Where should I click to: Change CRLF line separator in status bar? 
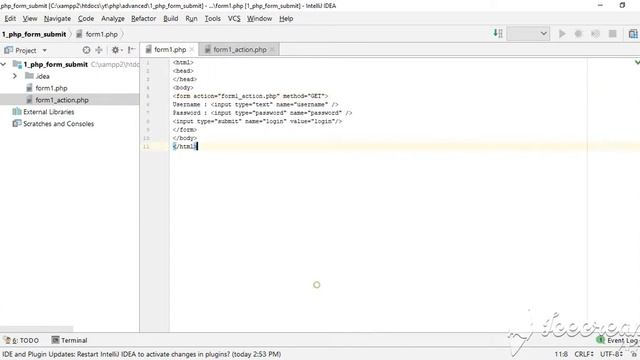(584, 354)
